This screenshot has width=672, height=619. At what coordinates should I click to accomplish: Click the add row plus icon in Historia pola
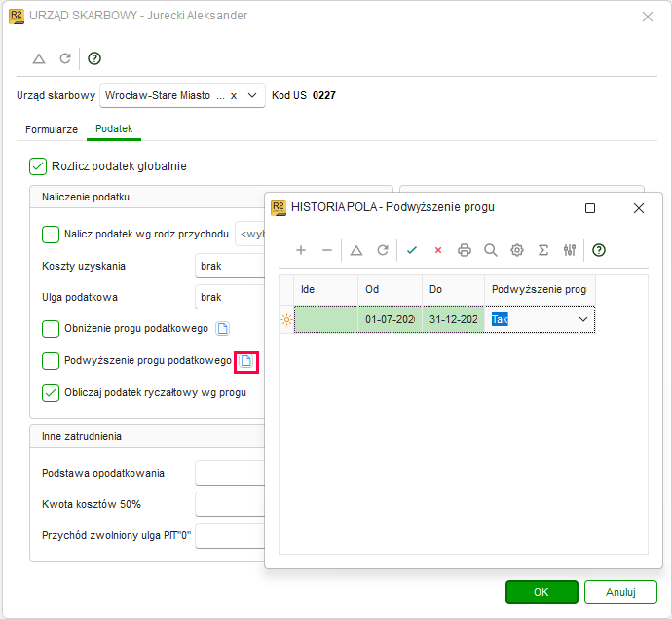point(301,250)
